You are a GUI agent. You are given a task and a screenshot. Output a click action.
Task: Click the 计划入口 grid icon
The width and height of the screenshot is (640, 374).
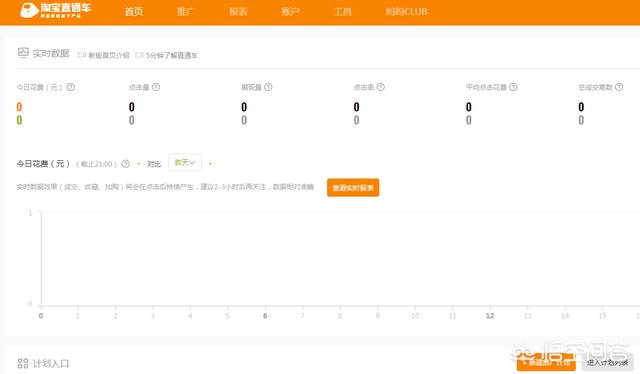coord(23,363)
